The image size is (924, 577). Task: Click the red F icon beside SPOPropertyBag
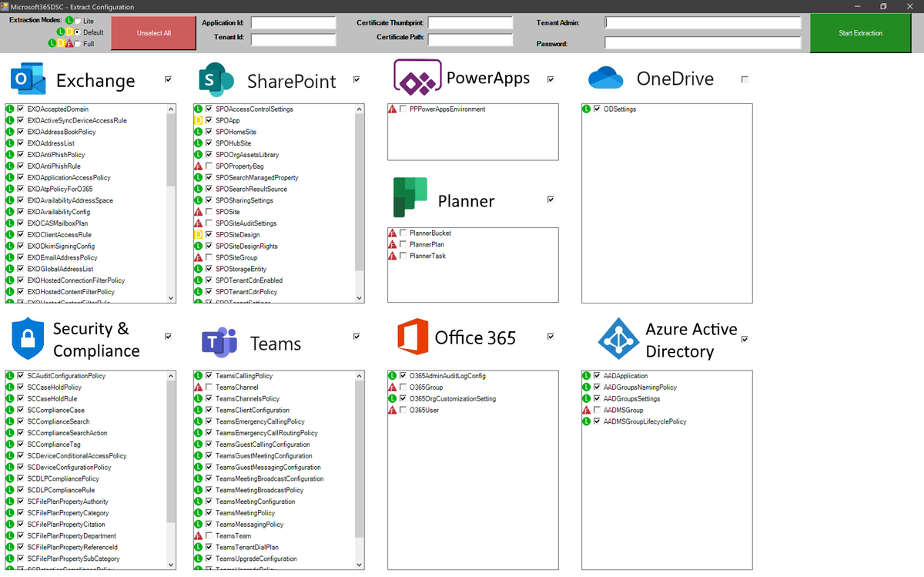[199, 166]
